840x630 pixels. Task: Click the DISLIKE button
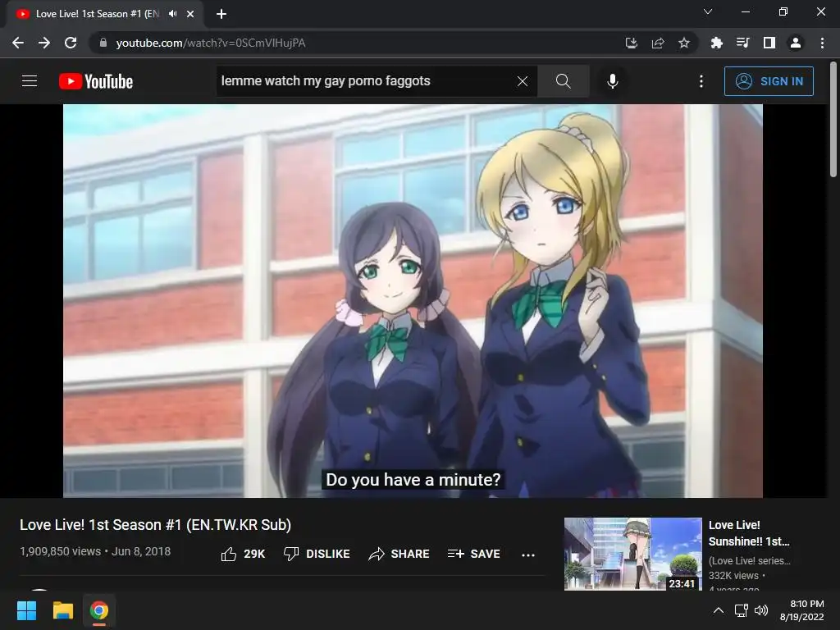click(317, 554)
